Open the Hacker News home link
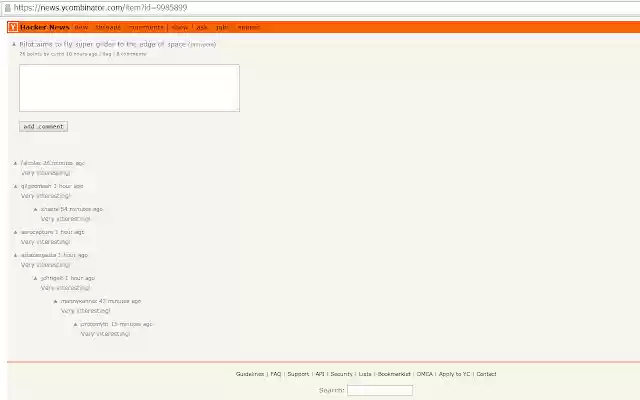The image size is (640, 400). (44, 27)
